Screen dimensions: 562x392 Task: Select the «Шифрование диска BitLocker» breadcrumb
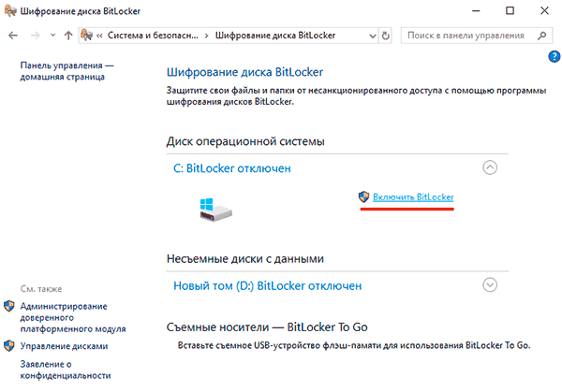[x=275, y=35]
